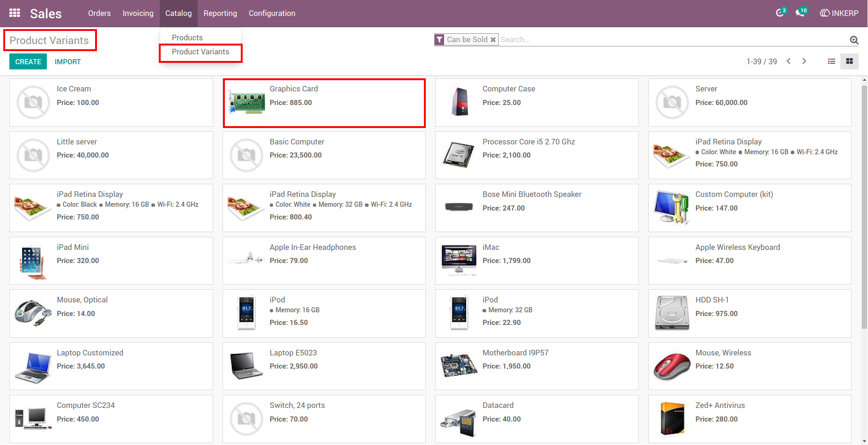Open the Apple Wireless Keyboard card
Viewport: 868px width, 445px height.
point(750,261)
